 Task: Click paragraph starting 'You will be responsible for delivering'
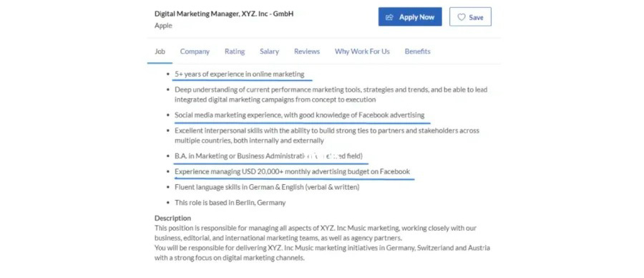322,253
